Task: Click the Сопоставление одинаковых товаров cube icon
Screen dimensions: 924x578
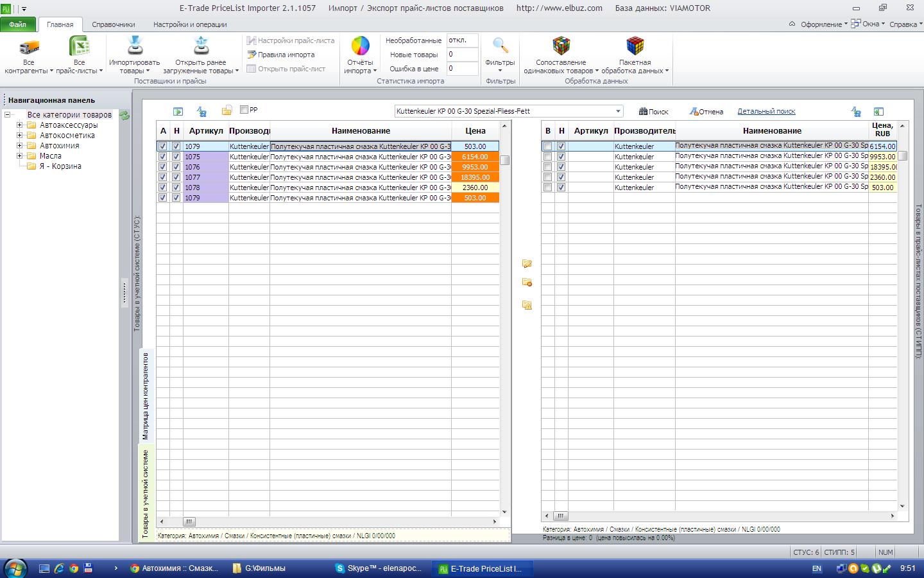Action: (x=561, y=46)
